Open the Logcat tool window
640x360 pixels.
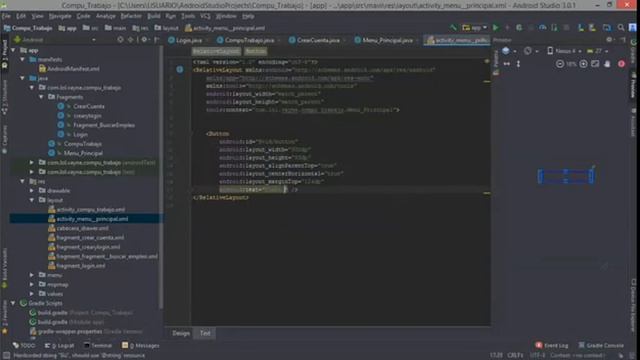tap(60, 345)
